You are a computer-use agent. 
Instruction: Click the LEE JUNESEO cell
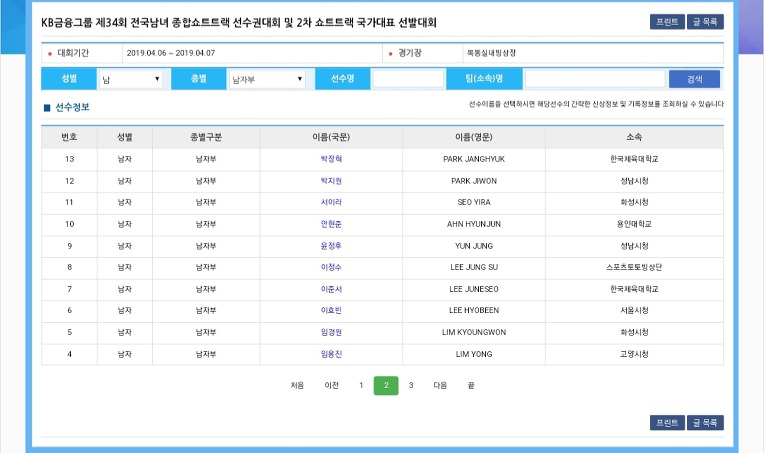(474, 289)
